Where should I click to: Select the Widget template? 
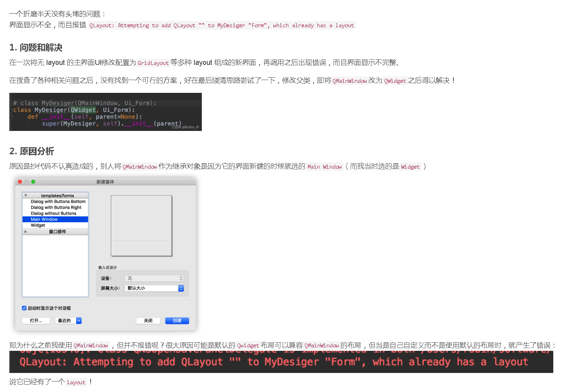coord(39,225)
